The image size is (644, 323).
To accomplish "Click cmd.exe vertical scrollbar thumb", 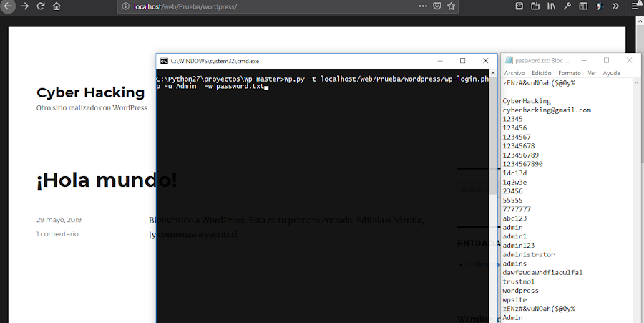I will [493, 135].
